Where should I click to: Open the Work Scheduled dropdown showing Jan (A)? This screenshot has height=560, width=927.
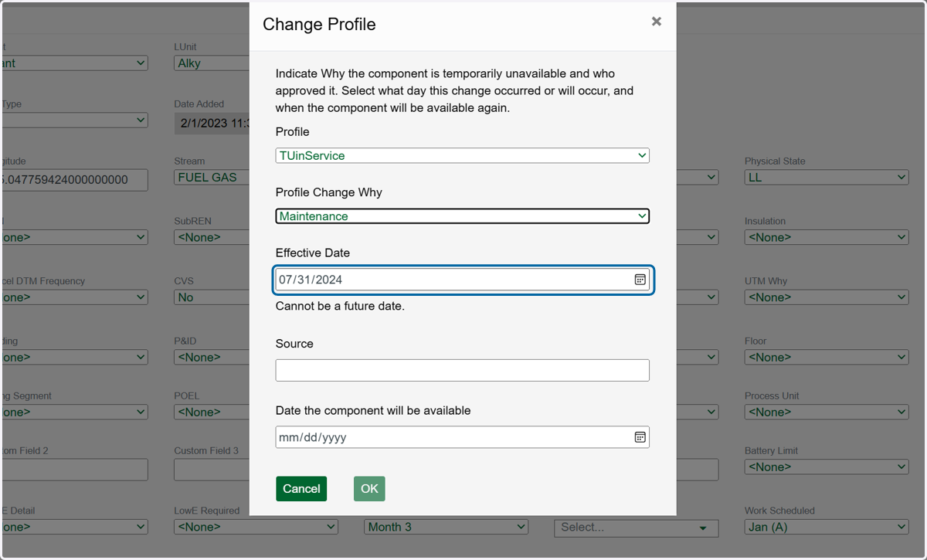[x=827, y=527]
